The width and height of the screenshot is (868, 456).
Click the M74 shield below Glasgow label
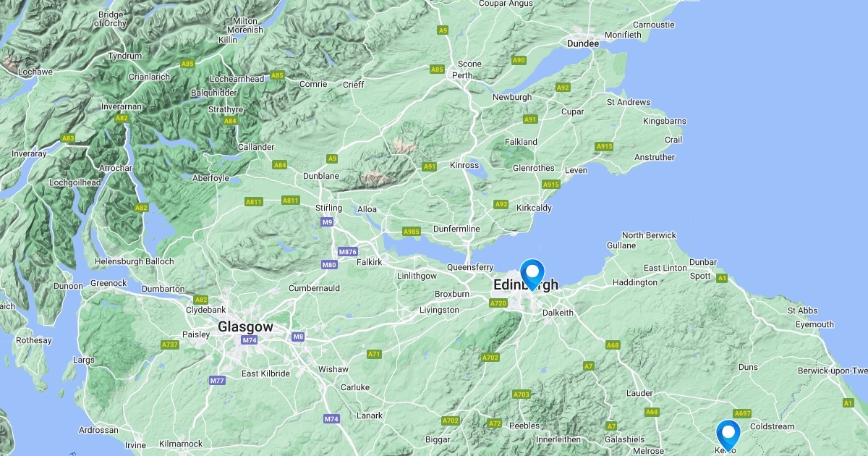click(250, 340)
